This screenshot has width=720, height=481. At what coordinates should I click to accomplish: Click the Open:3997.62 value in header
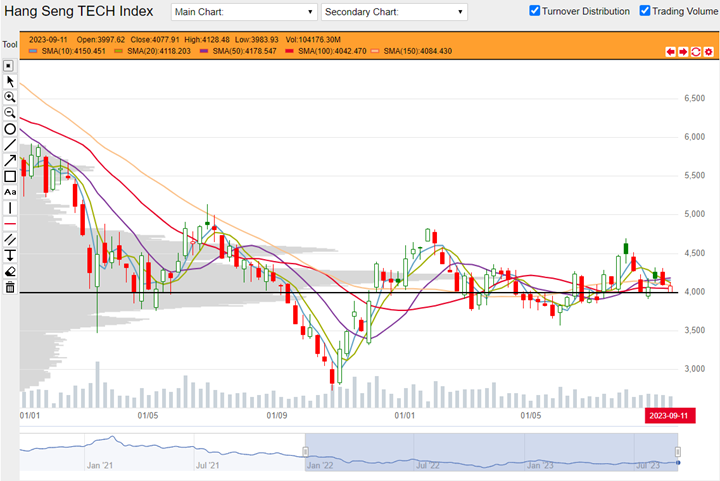[101, 39]
